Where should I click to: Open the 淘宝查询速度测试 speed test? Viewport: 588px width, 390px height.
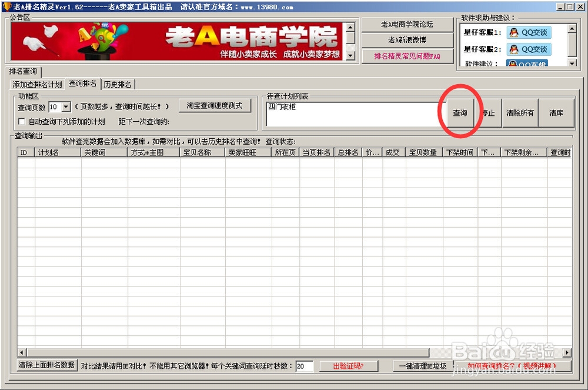pyautogui.click(x=215, y=106)
